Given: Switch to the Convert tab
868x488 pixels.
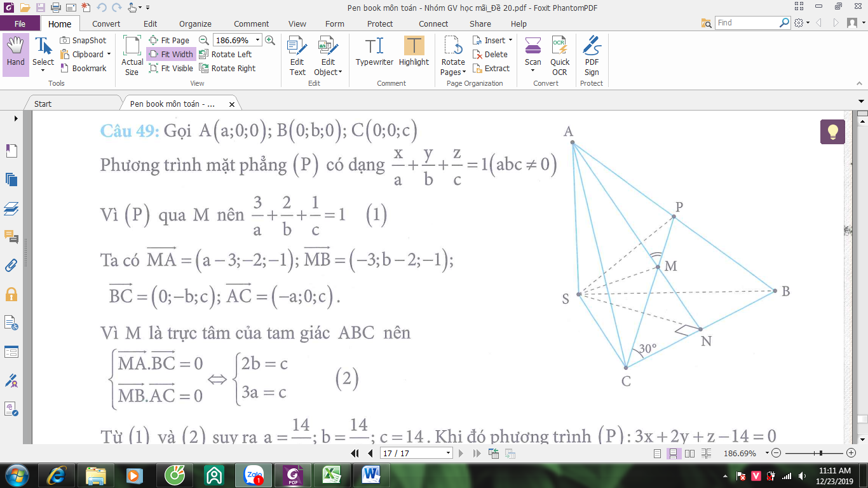Looking at the screenshot, I should click(x=106, y=24).
